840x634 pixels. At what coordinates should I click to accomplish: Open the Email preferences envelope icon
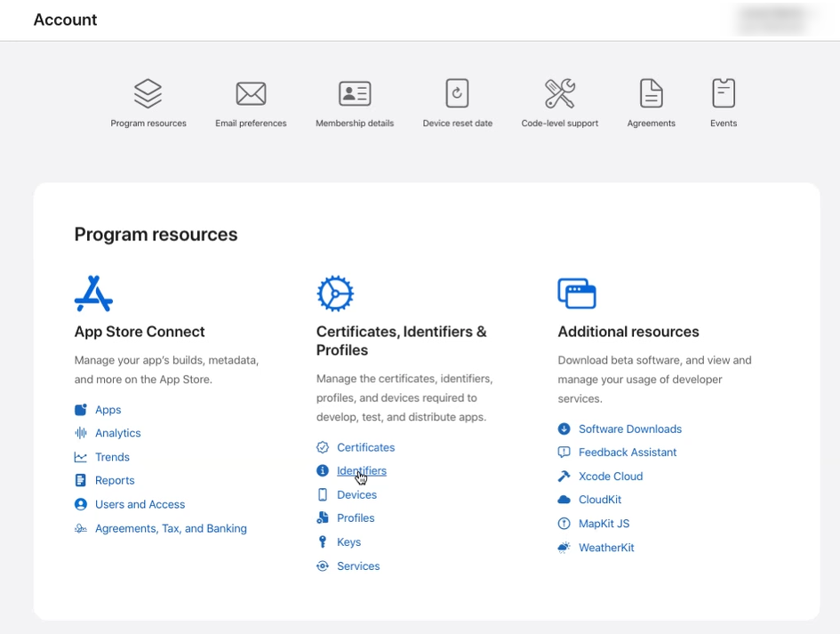[x=251, y=93]
